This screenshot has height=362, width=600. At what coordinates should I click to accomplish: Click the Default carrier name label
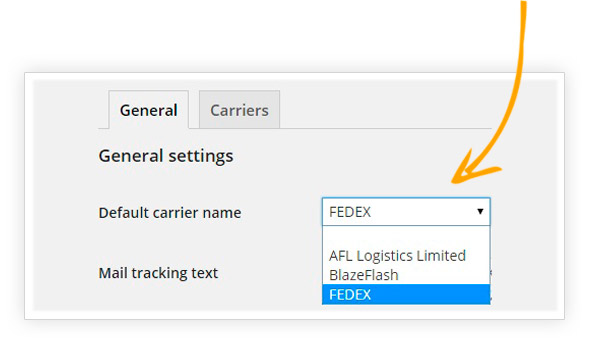(x=170, y=212)
